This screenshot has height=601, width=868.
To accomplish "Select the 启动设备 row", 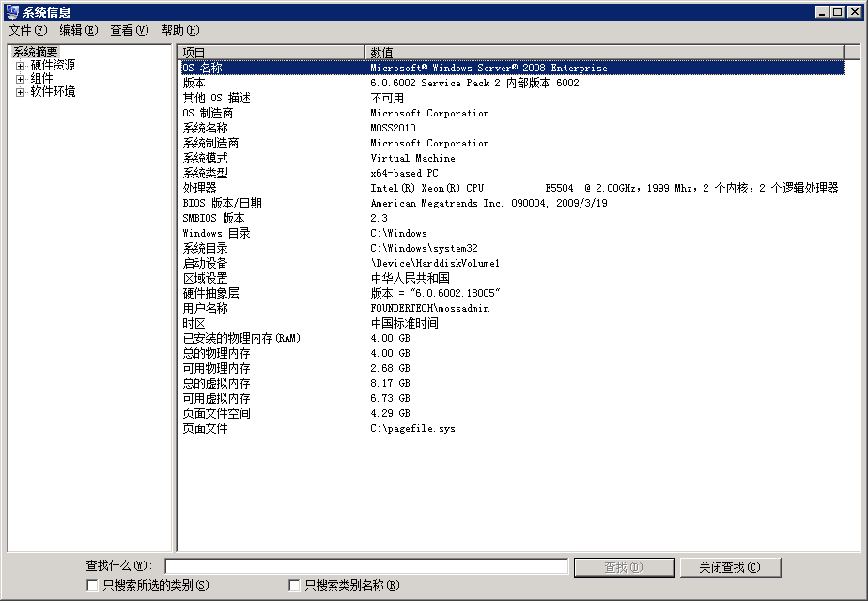I will pyautogui.click(x=512, y=263).
